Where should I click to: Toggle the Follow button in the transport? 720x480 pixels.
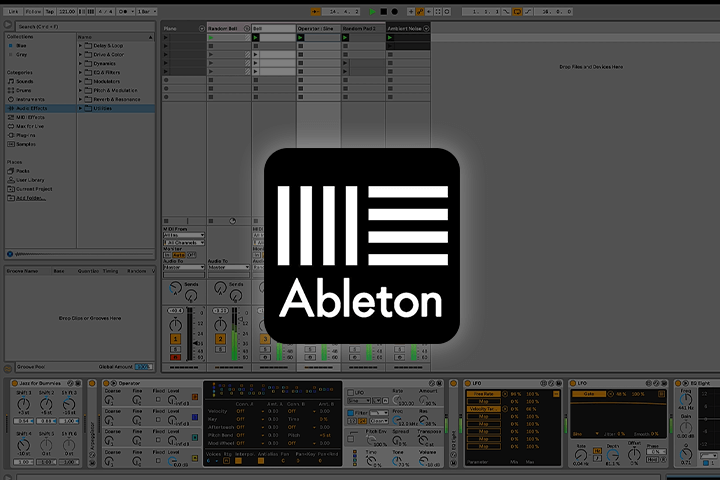(x=33, y=11)
